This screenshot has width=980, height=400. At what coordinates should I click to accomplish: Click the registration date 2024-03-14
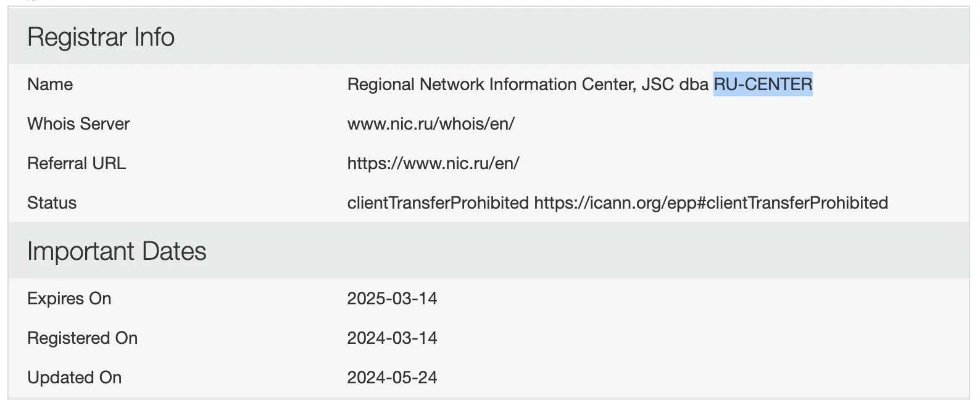coord(392,338)
